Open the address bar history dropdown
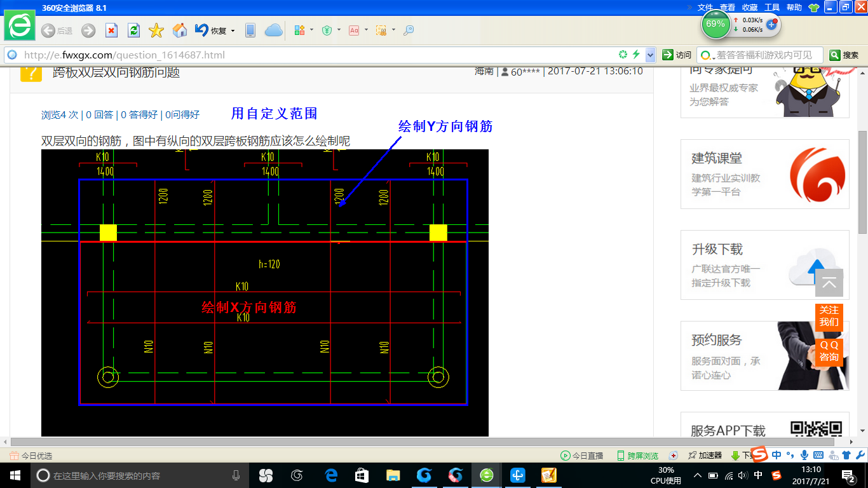The height and width of the screenshot is (488, 868). [650, 55]
